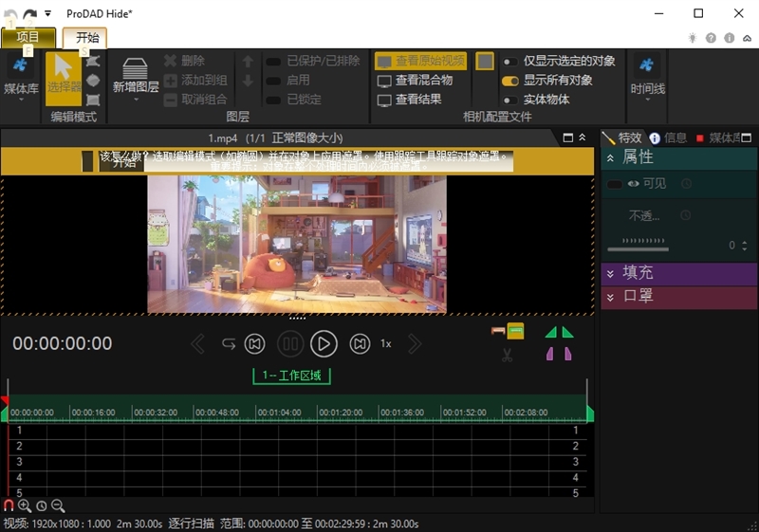The width and height of the screenshot is (759, 532).
Task: Toggle the 已锁定 layer switch
Action: [x=273, y=101]
